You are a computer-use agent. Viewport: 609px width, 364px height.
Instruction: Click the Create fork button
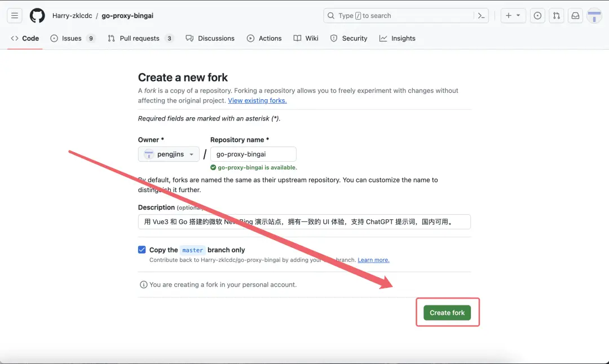click(447, 313)
